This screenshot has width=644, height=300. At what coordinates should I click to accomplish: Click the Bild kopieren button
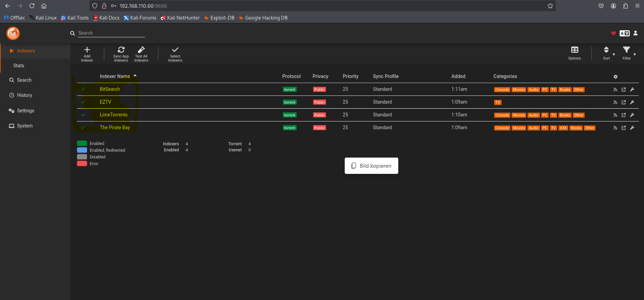tap(371, 166)
